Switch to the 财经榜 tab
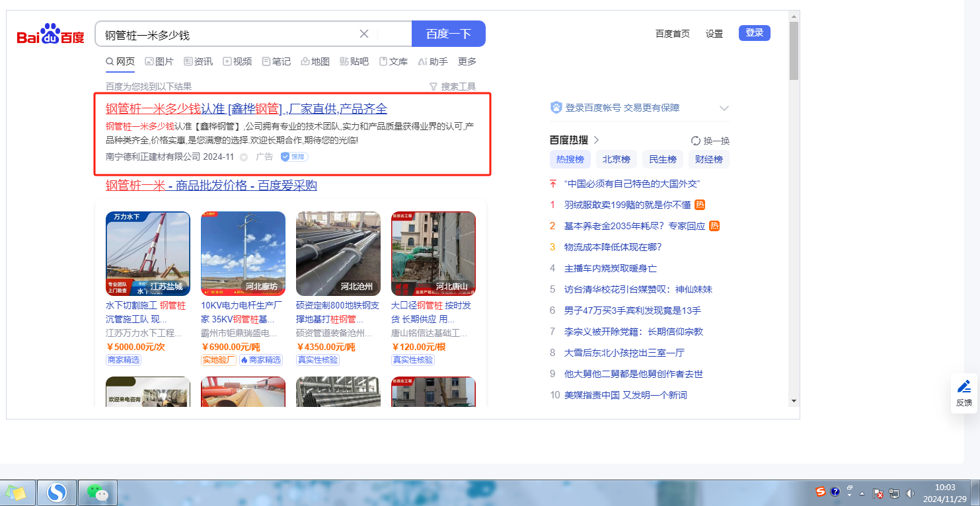 [709, 159]
